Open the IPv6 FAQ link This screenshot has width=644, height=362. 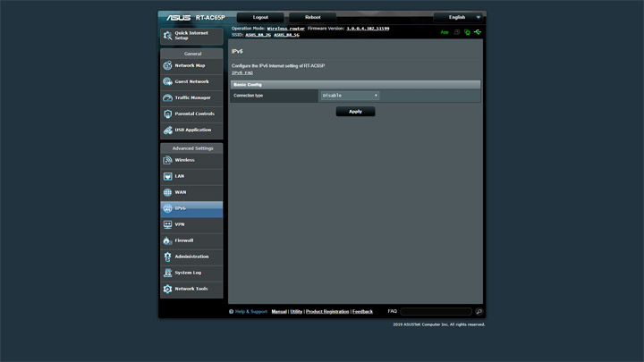(x=242, y=72)
